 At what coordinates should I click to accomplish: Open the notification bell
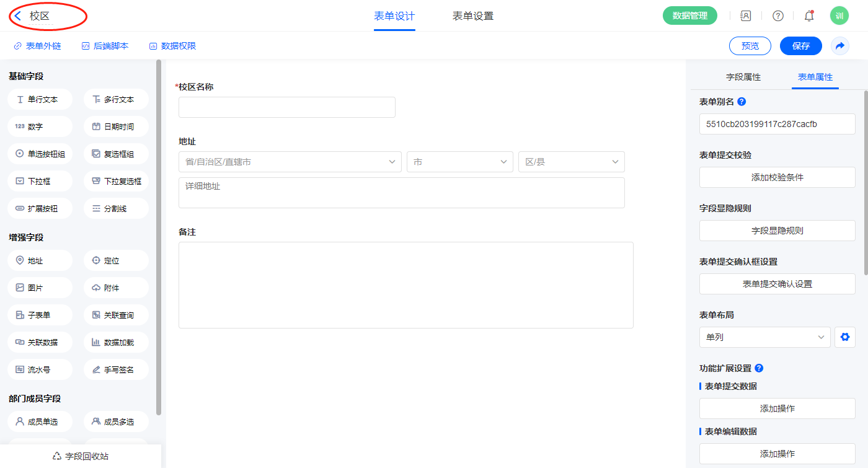tap(809, 16)
